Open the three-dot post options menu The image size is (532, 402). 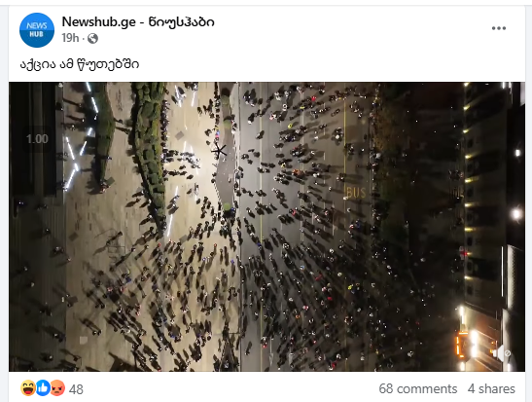click(x=499, y=28)
